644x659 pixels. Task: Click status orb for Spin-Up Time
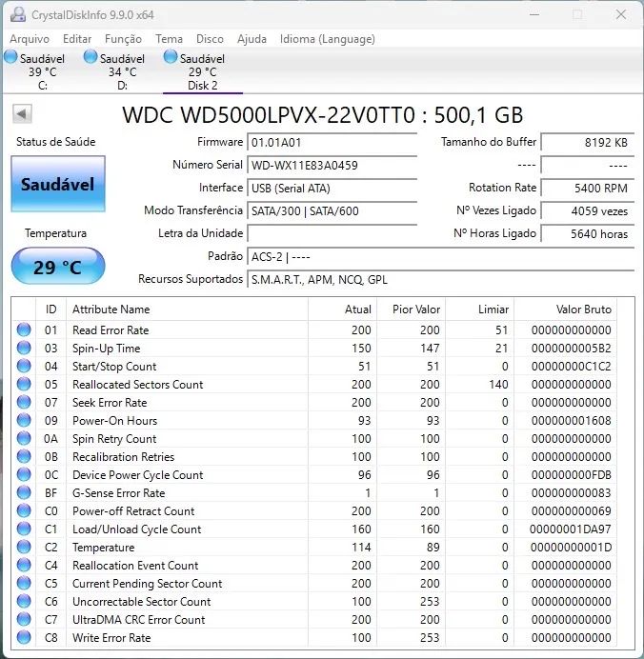pyautogui.click(x=24, y=348)
